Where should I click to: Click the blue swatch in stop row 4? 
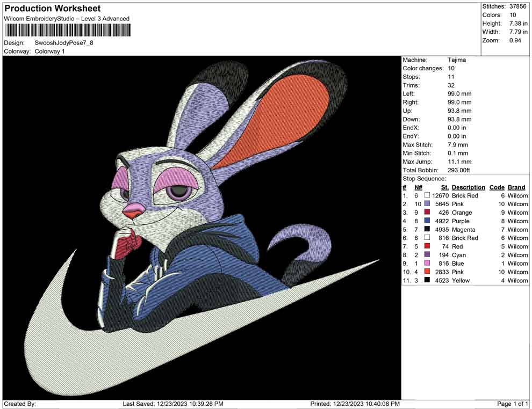coord(427,221)
